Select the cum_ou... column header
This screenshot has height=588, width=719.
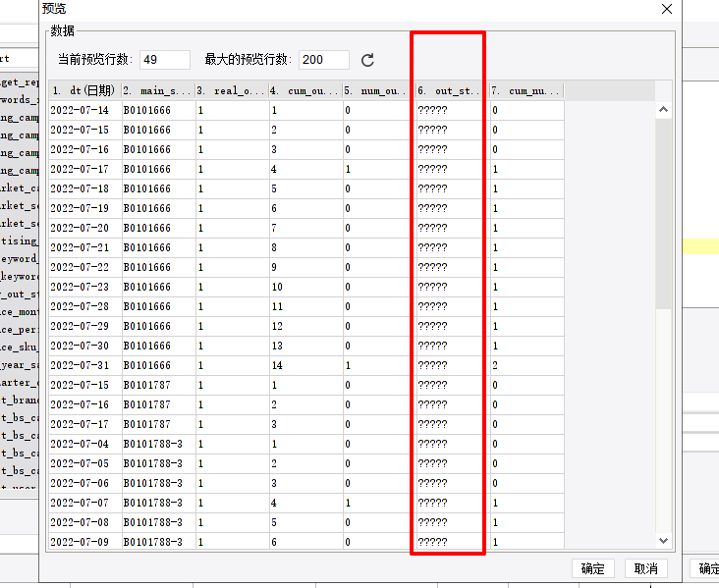[x=306, y=90]
